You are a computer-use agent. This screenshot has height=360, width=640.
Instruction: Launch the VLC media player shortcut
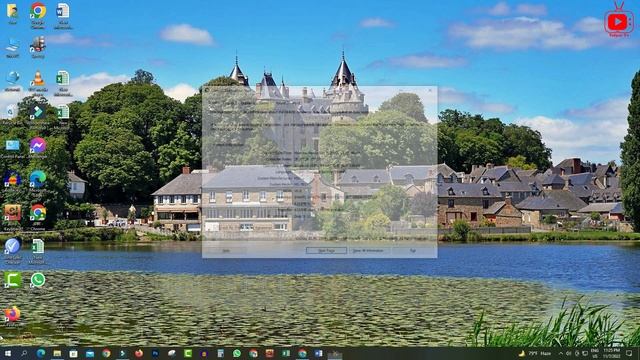click(x=38, y=83)
